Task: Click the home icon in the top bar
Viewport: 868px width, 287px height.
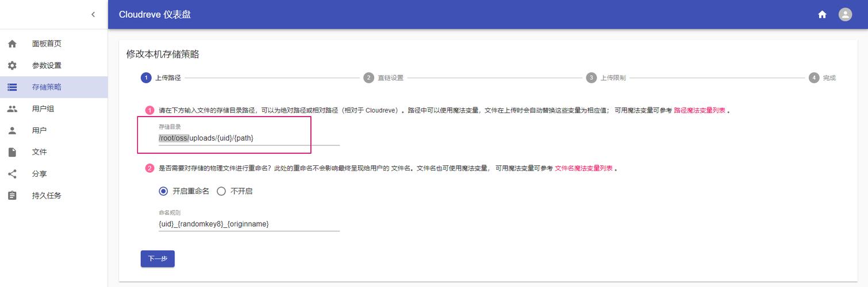Action: [822, 14]
